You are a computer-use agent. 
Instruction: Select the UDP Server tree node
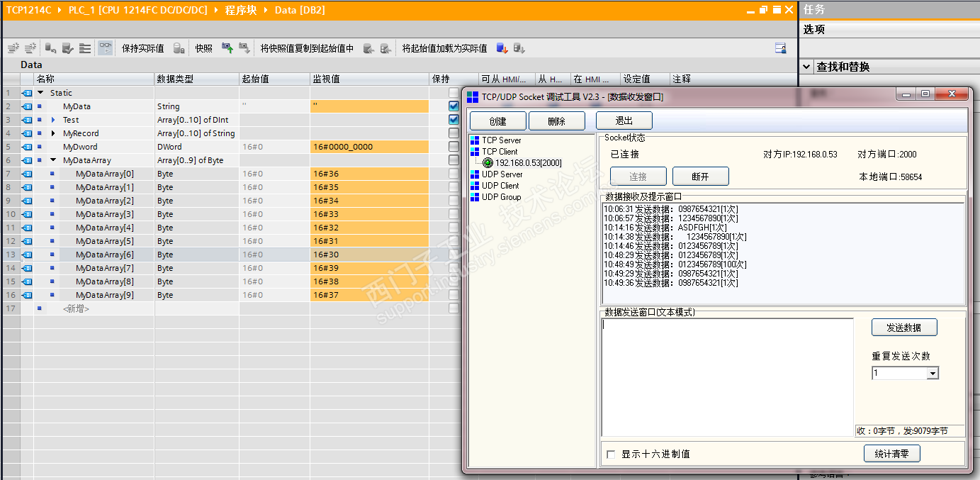click(x=502, y=174)
